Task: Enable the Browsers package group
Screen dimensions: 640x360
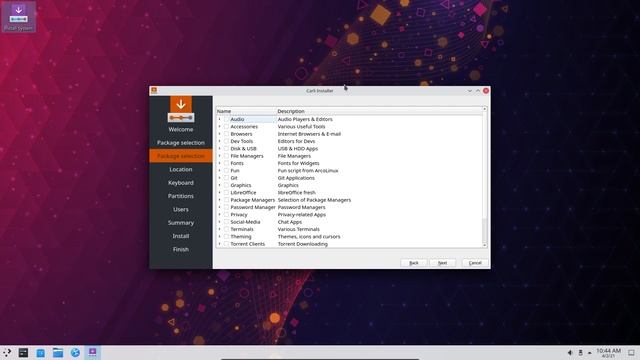Action: pos(226,134)
